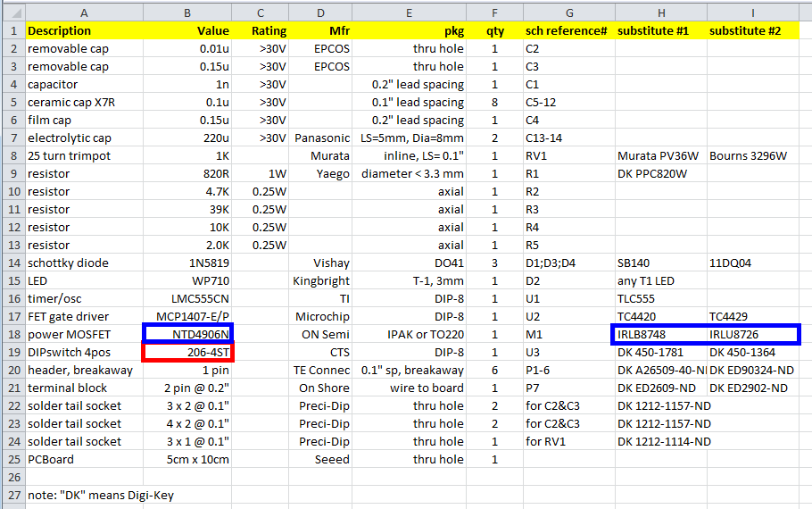Viewport: 812px width, 509px height.
Task: Select electrolytic cap cell
Action: click(84, 138)
